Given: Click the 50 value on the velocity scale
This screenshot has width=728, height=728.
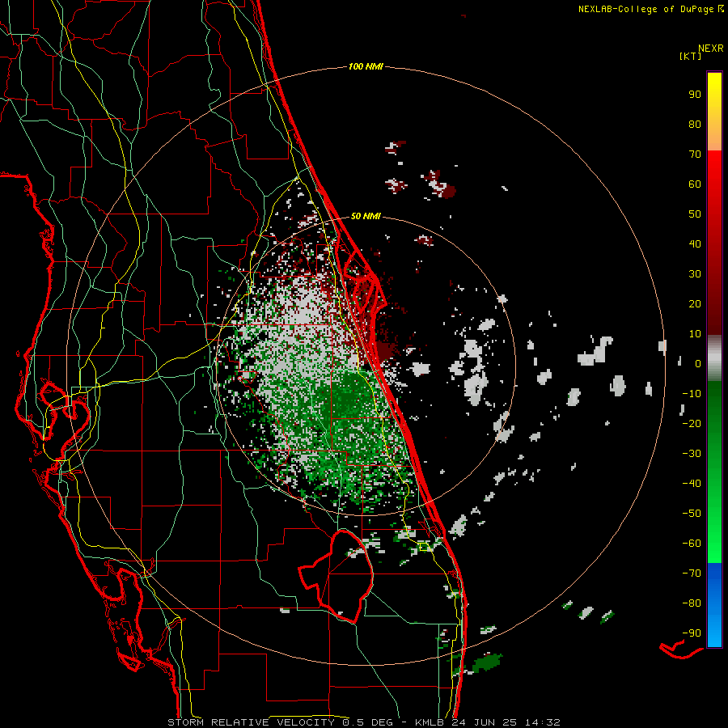Looking at the screenshot, I should tap(695, 214).
